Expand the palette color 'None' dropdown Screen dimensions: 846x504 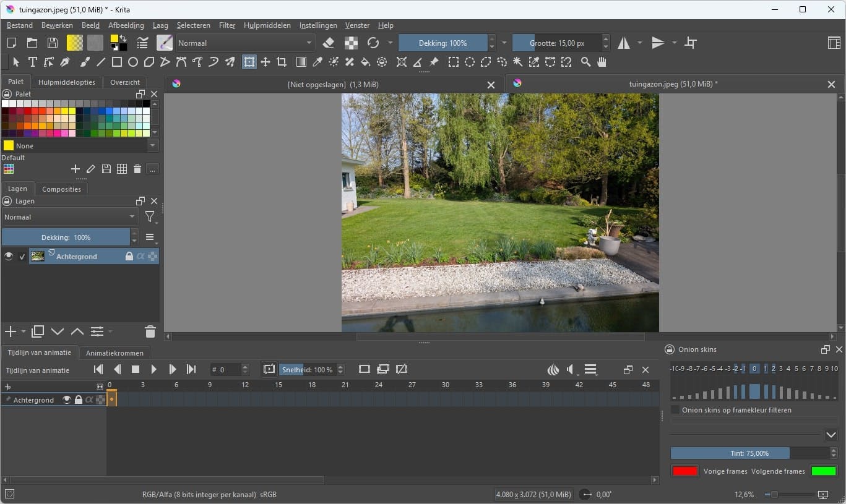pos(153,146)
